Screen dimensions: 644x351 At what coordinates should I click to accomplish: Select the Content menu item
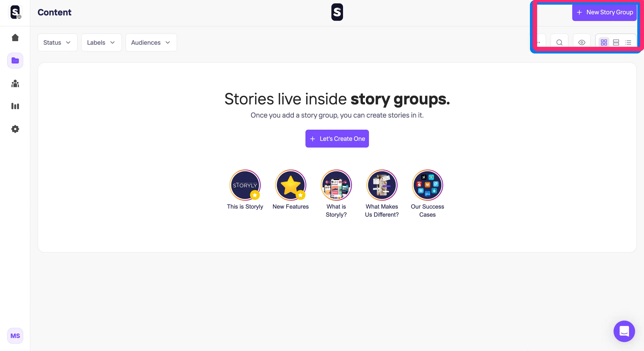pyautogui.click(x=15, y=61)
